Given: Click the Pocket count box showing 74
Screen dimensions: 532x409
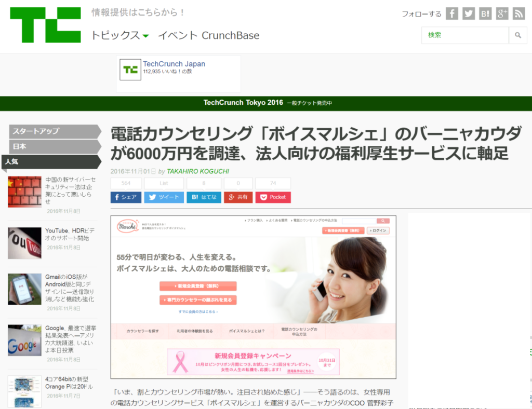Looking at the screenshot, I should (273, 183).
